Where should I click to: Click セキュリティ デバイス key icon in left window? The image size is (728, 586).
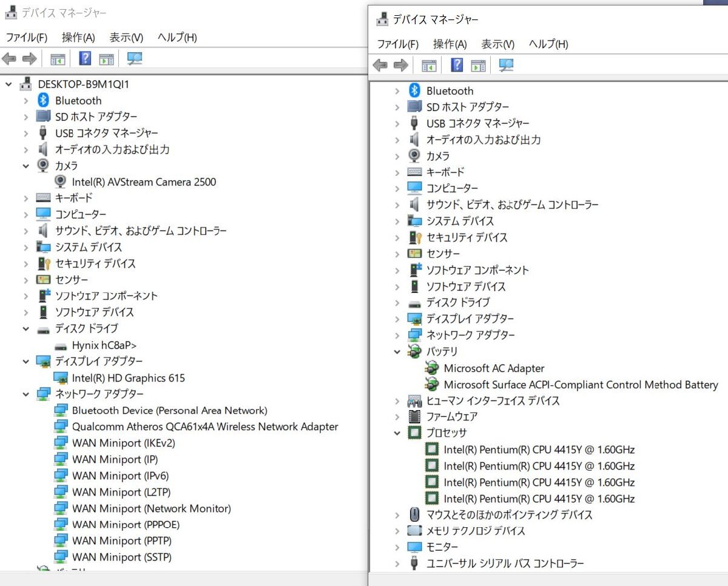point(43,263)
